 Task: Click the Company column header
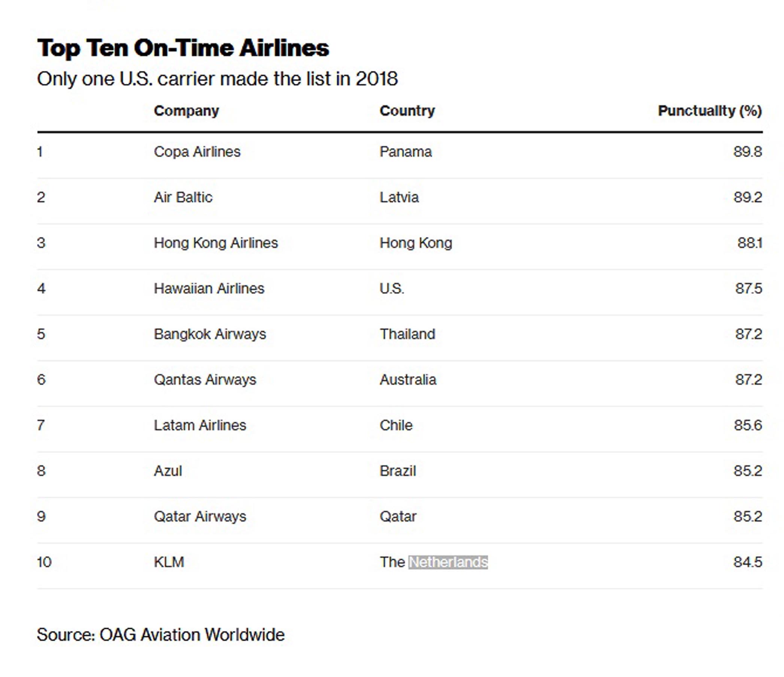coord(186,111)
